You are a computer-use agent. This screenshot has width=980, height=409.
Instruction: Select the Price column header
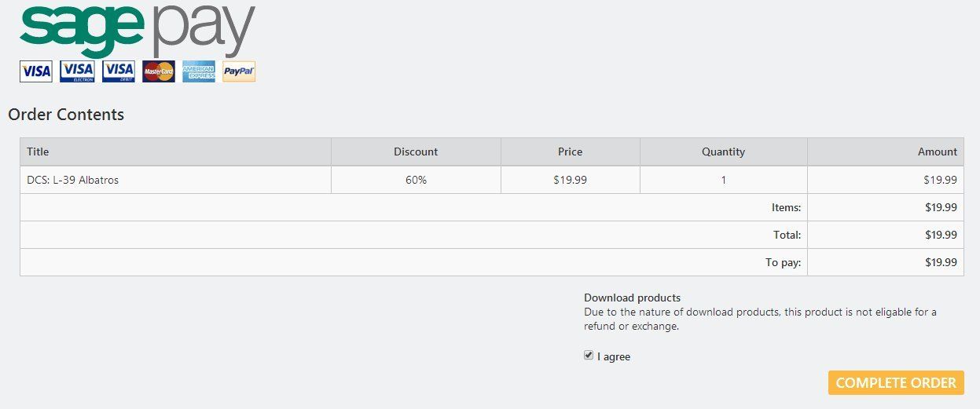[570, 152]
